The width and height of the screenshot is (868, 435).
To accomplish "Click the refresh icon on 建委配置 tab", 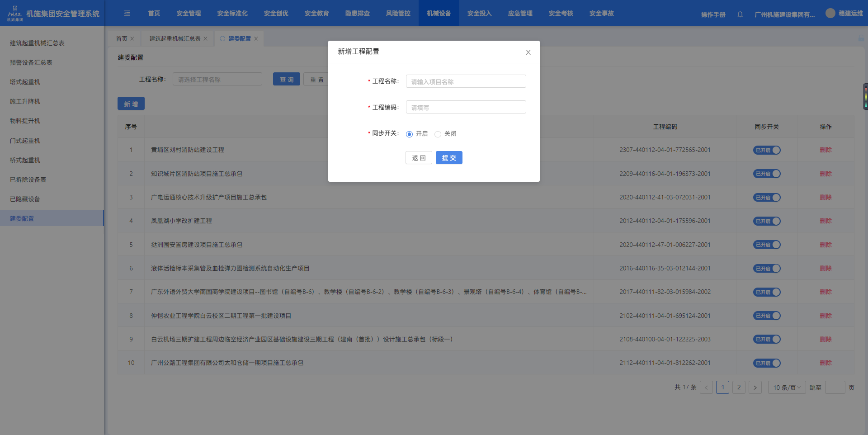I will [x=222, y=39].
